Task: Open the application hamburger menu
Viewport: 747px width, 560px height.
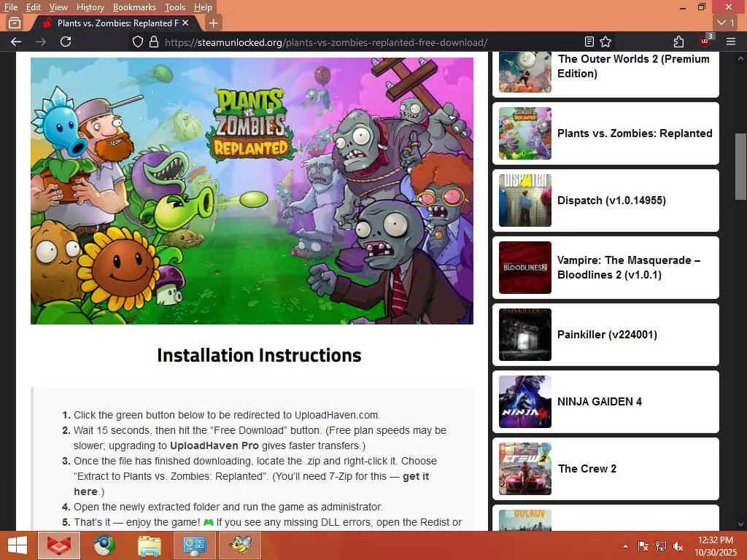Action: click(x=731, y=42)
